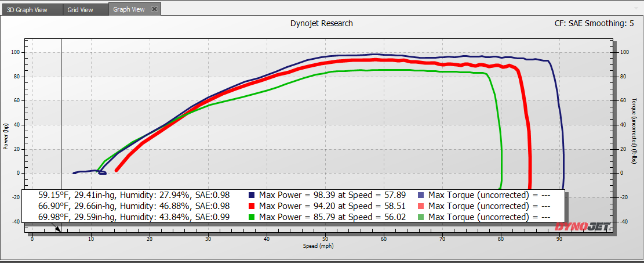Click the CF: SAE Smoothing: 5 label
Screen dimensions: 644x263
594,23
